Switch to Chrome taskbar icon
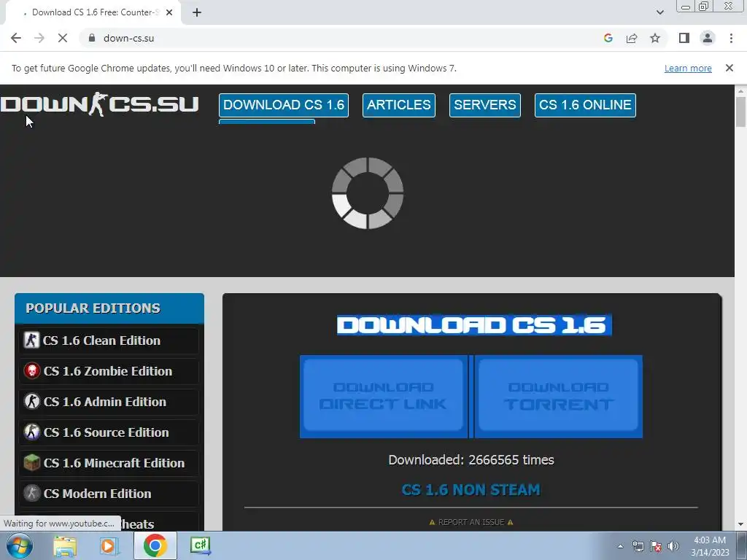The width and height of the screenshot is (747, 560). click(x=155, y=545)
